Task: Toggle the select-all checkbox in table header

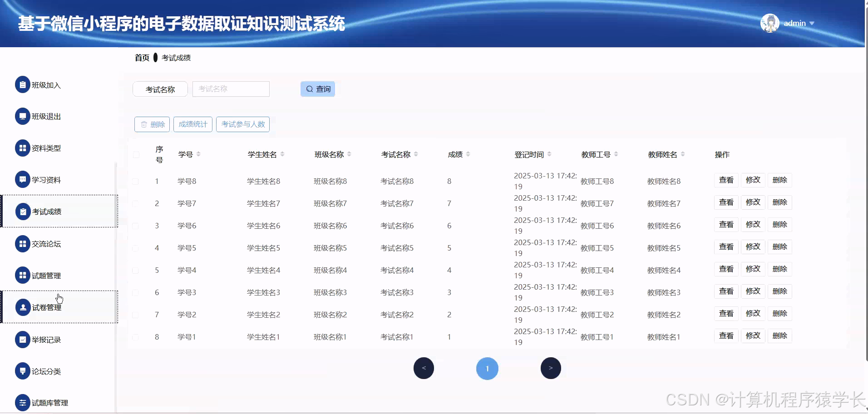Action: 136,155
